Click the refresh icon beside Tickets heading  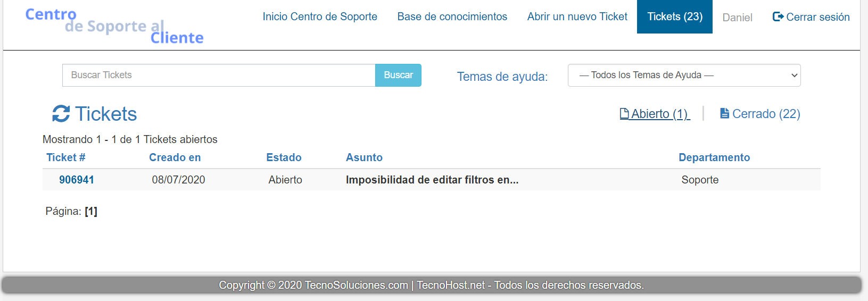point(61,114)
